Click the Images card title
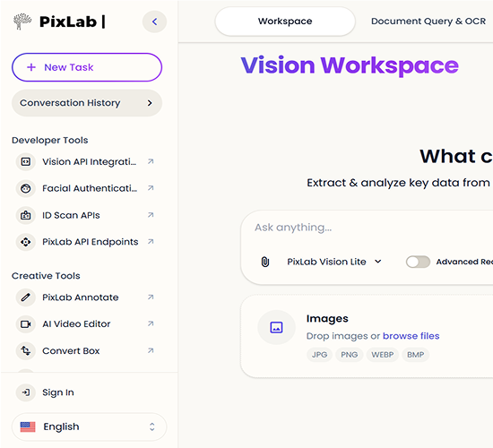 [327, 318]
